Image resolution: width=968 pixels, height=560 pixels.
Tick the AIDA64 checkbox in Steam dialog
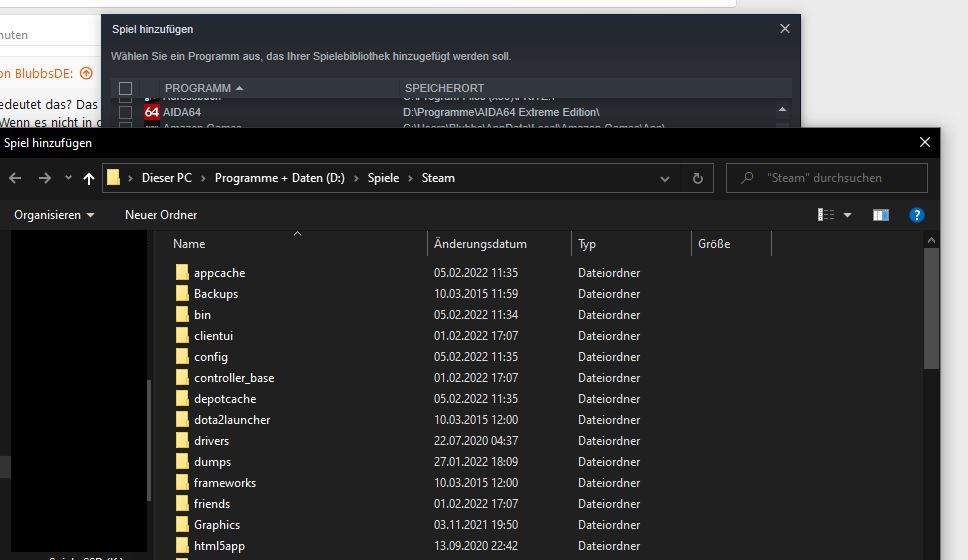point(125,112)
